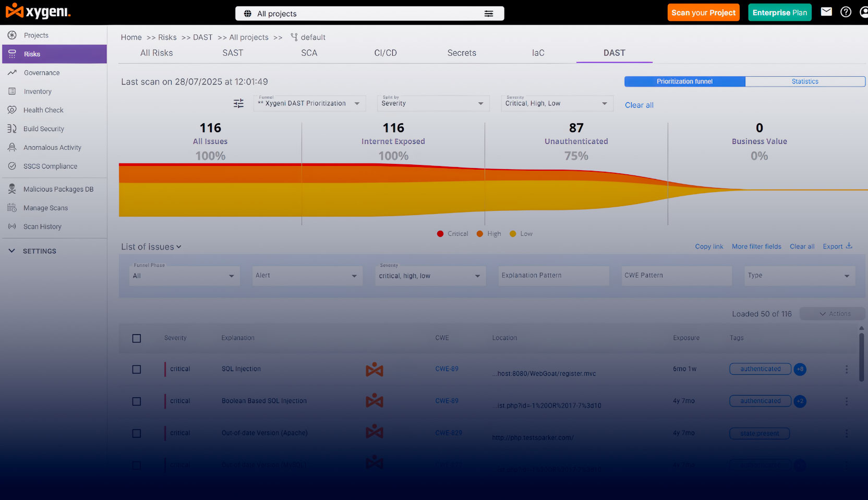Click the help question mark icon
Image resolution: width=868 pixels, height=500 pixels.
coord(846,11)
